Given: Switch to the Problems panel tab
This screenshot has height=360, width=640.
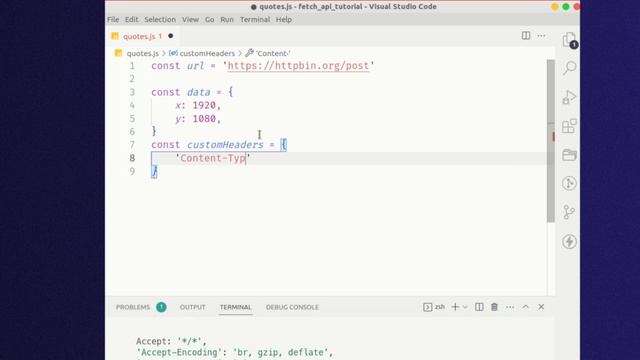Looking at the screenshot, I should [133, 307].
